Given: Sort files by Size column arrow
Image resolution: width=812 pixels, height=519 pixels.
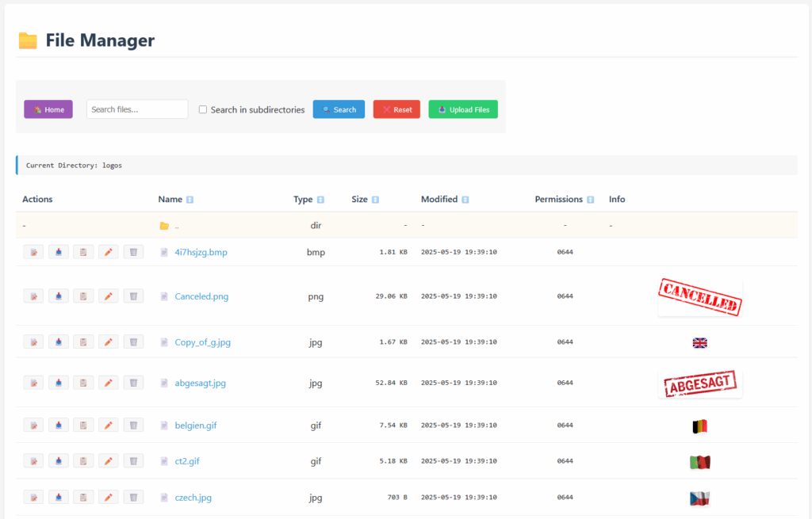Looking at the screenshot, I should (x=375, y=200).
